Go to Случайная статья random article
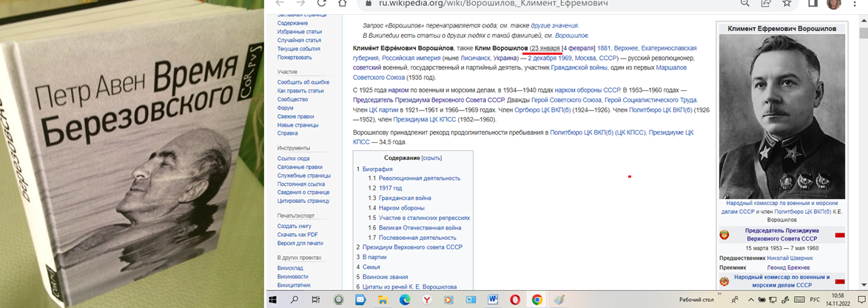 [297, 41]
